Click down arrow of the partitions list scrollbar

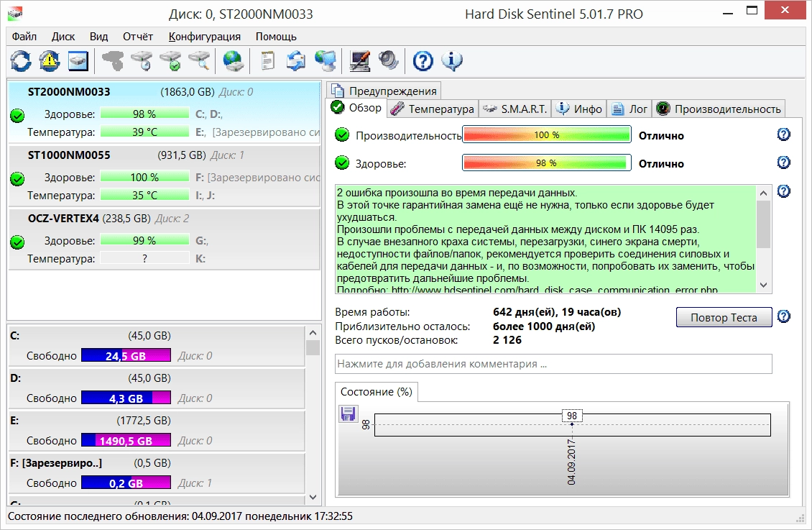313,497
